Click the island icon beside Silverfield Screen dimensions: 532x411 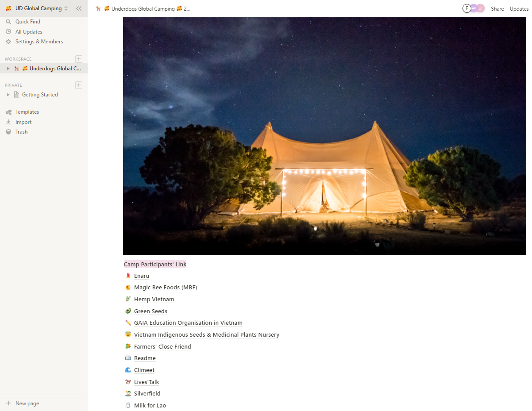tap(128, 394)
